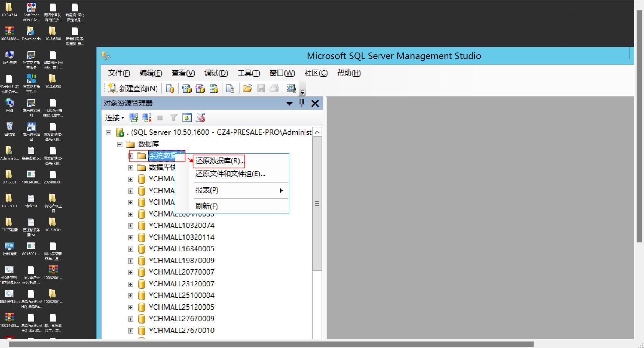Viewport: 644px width, 348px height.
Task: Expand the YCHMALL10320074 database node
Action: pyautogui.click(x=131, y=226)
